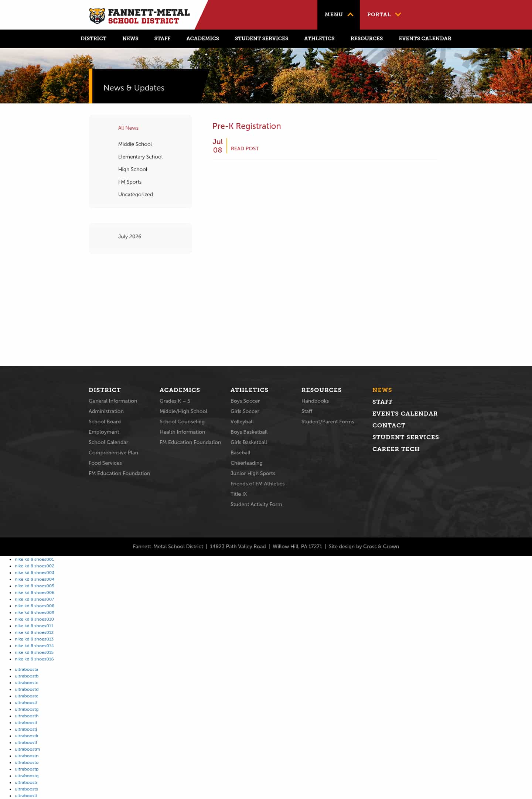532x799 pixels.
Task: Open Student Activity Form link
Action: [x=256, y=504]
